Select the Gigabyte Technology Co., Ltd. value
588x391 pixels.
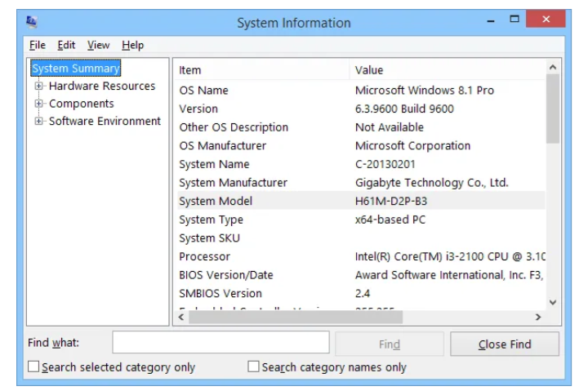432,183
